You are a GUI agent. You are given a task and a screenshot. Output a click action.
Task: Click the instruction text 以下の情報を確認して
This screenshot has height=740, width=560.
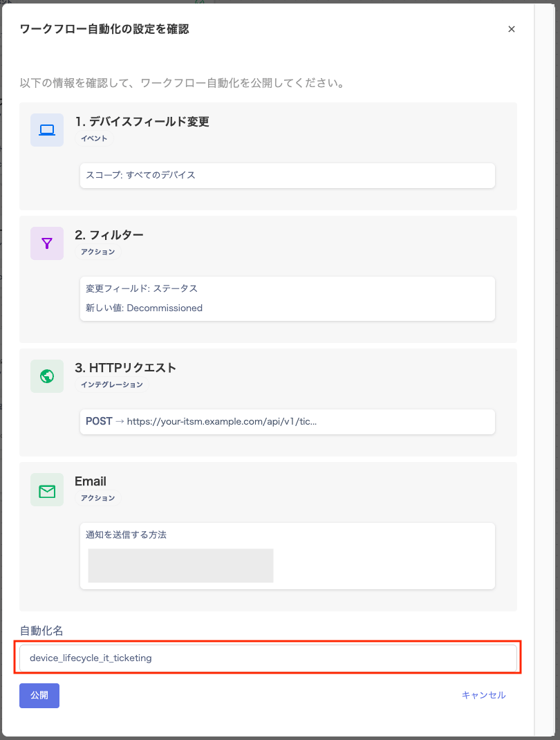pos(182,83)
